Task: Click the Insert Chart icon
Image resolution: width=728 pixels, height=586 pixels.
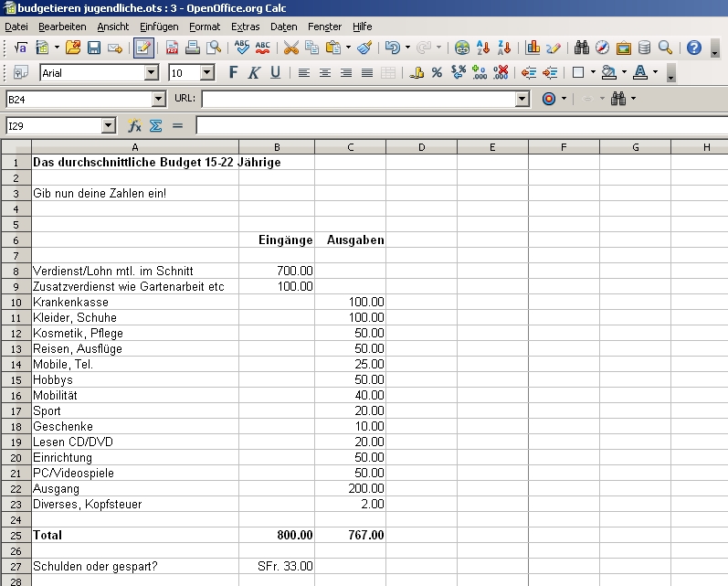Action: pyautogui.click(x=533, y=48)
